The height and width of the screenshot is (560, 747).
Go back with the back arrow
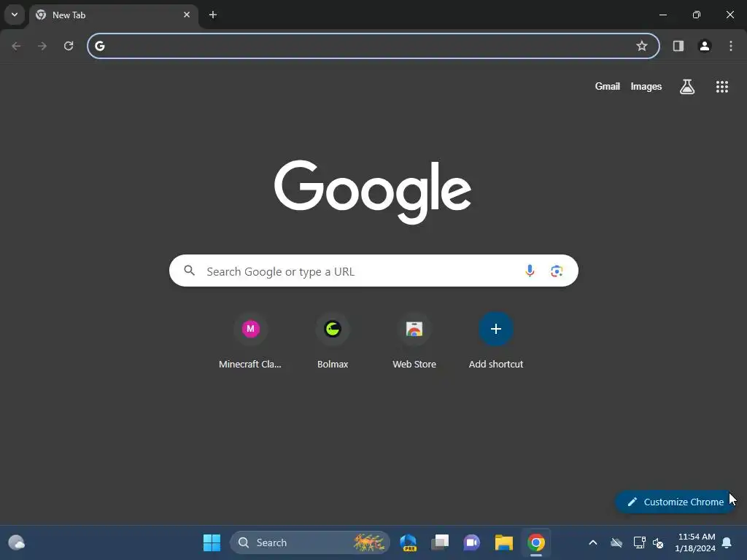[16, 46]
